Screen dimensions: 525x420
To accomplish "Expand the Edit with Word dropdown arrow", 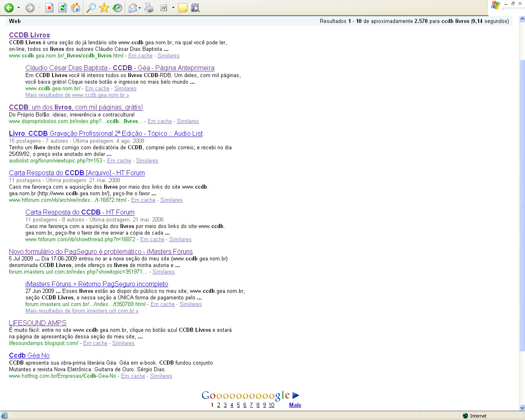I will (173, 8).
